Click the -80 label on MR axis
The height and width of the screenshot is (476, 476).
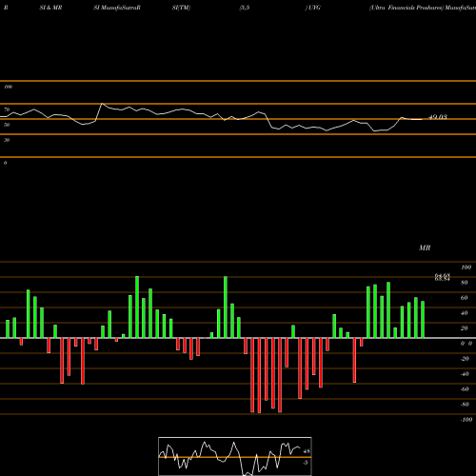(x=465, y=405)
